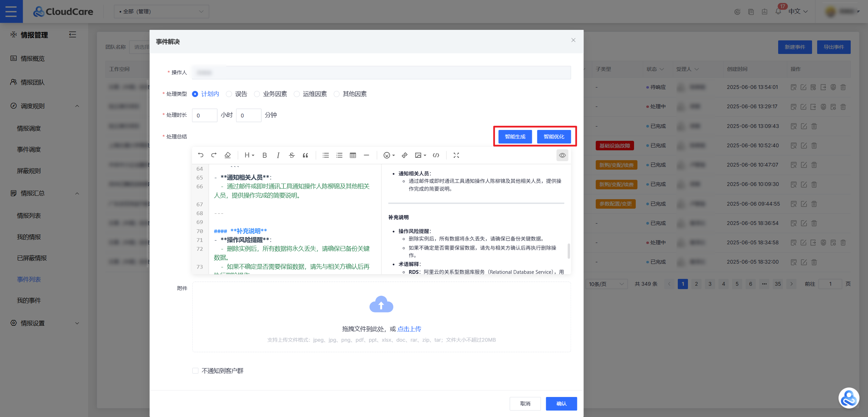The width and height of the screenshot is (868, 417).
Task: Insert a horizontal rule line
Action: (x=366, y=155)
